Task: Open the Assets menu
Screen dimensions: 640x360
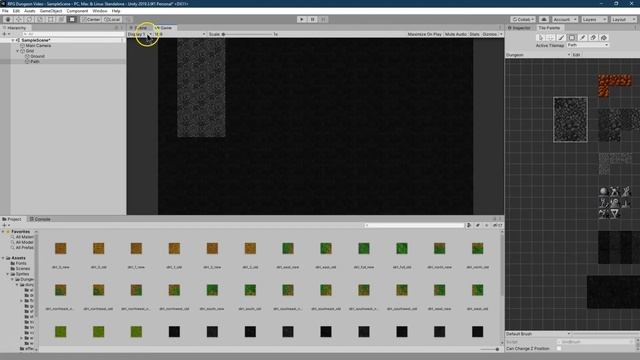Action: click(x=30, y=11)
